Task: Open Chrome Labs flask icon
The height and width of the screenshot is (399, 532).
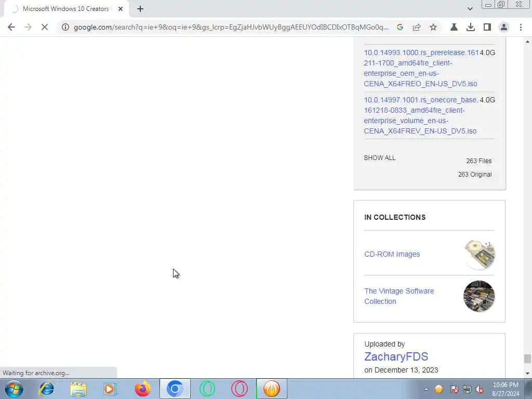Action: coord(454,27)
